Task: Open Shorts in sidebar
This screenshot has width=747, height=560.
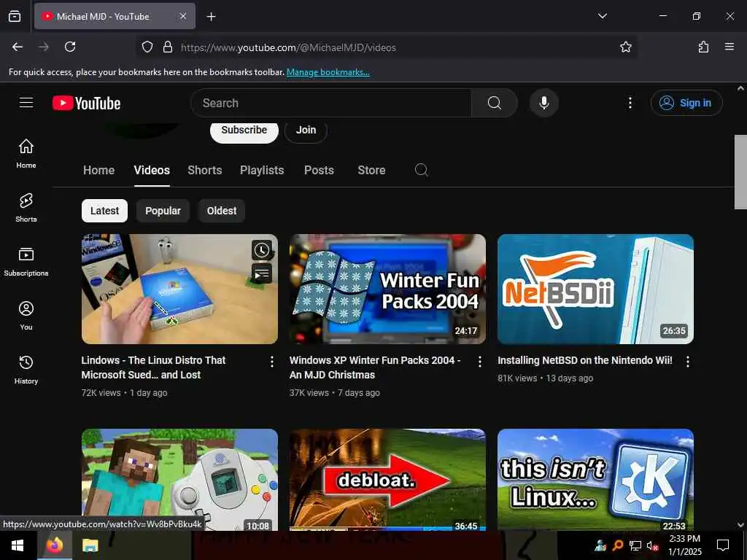Action: (26, 208)
